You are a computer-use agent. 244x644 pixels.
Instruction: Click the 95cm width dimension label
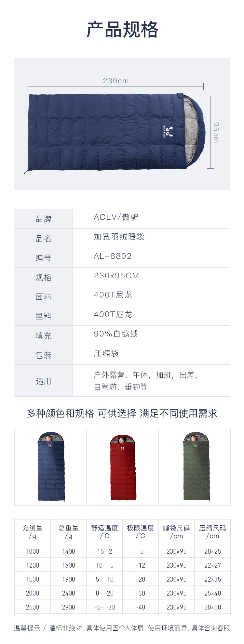216,132
